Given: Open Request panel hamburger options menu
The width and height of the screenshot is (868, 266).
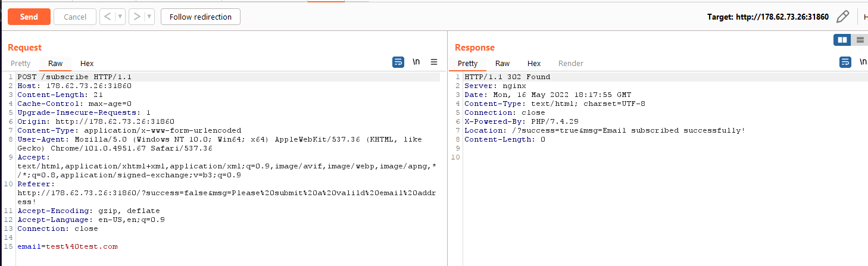Looking at the screenshot, I should [434, 62].
